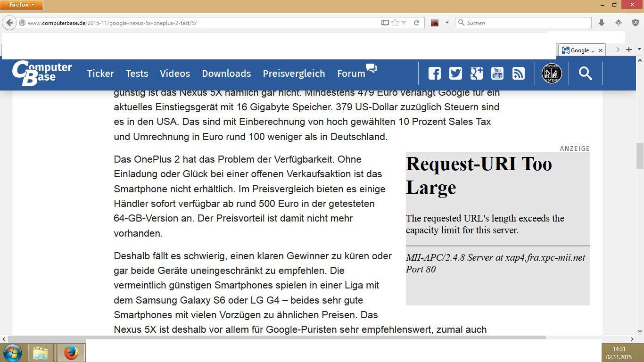Go back with the browser back arrow
Image resolution: width=644 pixels, height=362 pixels.
[9, 23]
